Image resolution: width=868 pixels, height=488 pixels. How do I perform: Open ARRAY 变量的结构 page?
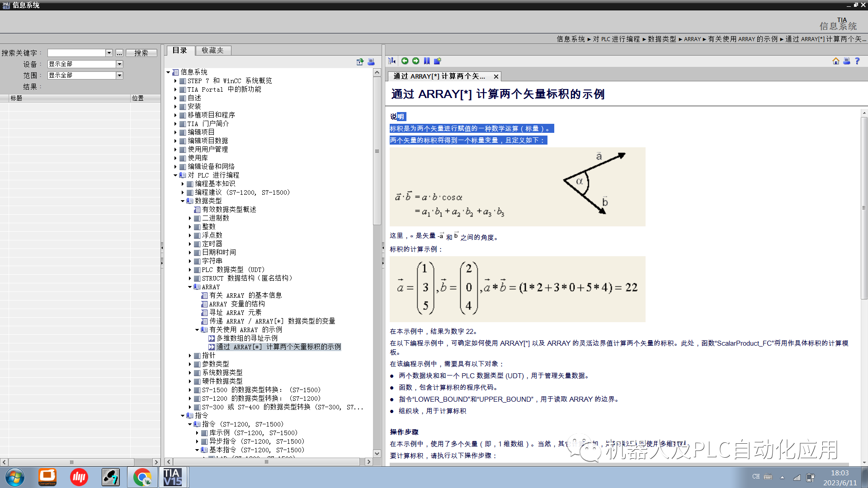pyautogui.click(x=237, y=304)
